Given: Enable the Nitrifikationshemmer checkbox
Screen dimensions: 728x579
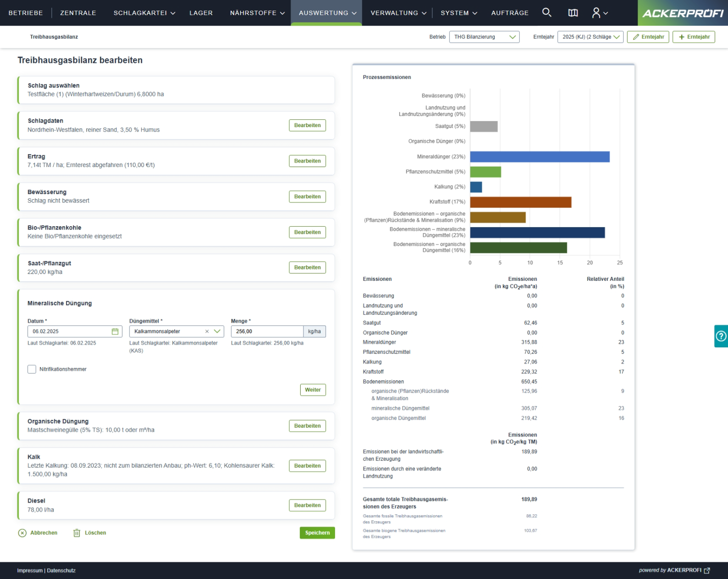Looking at the screenshot, I should click(32, 369).
